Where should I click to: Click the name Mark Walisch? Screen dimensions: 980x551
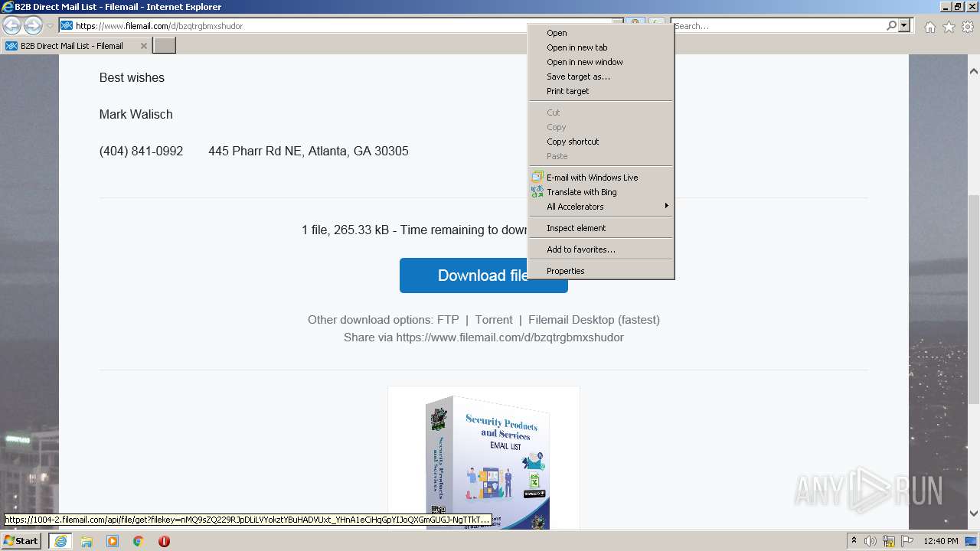coord(136,115)
